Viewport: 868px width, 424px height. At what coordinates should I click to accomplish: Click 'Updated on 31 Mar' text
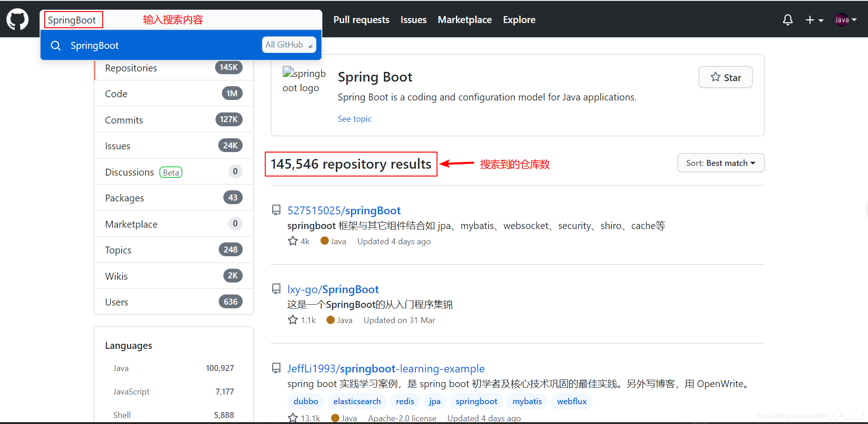point(399,320)
